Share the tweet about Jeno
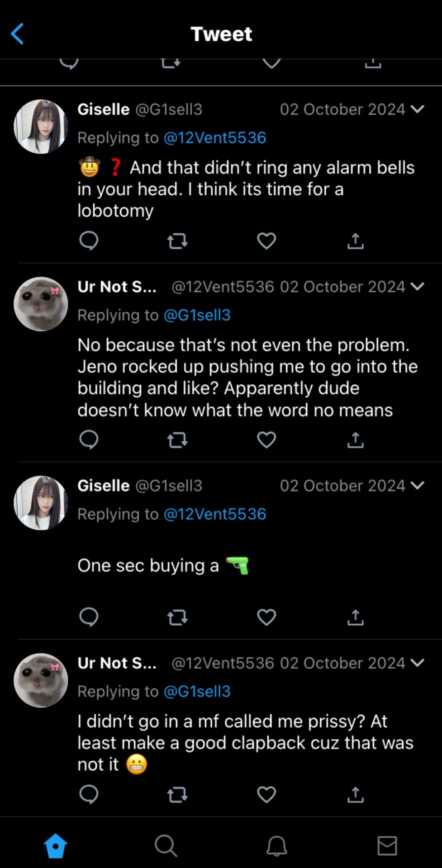 (356, 440)
